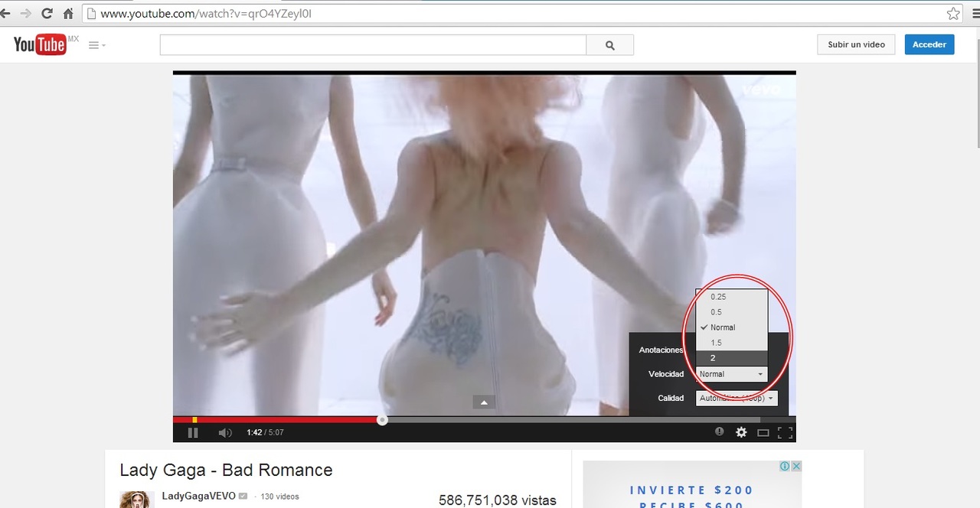Click the LadyGagaVEVO channel avatar
This screenshot has height=508, width=980.
point(137,500)
